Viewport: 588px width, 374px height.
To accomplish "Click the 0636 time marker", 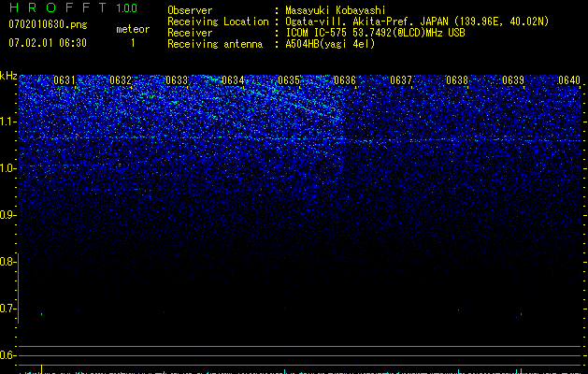I will [x=345, y=80].
